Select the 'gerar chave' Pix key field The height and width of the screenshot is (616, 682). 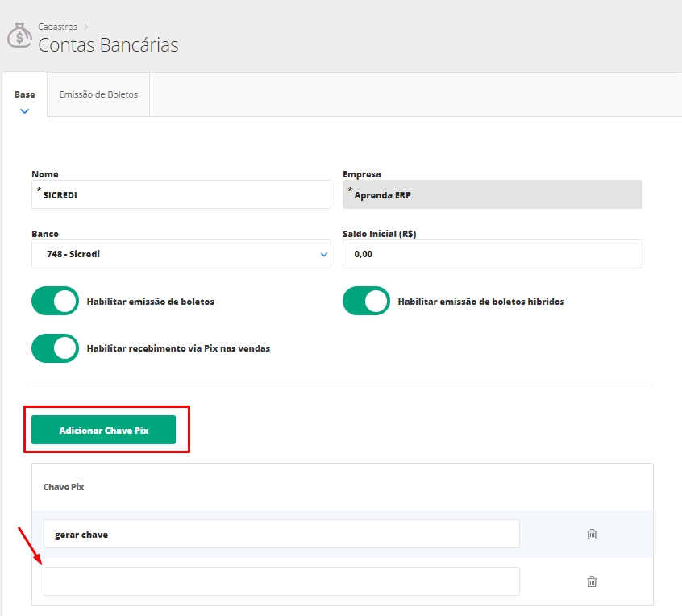(x=281, y=534)
